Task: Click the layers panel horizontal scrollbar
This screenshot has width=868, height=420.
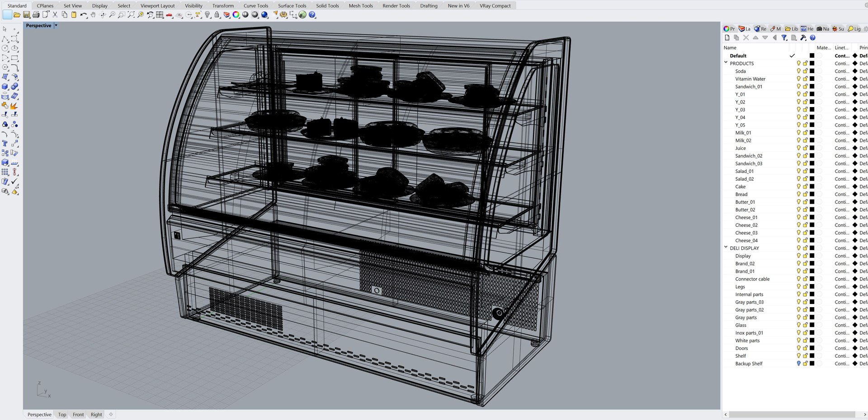Action: pos(793,415)
